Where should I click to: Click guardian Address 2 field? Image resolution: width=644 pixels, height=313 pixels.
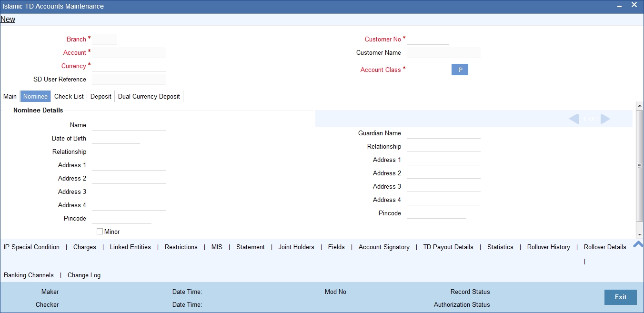(x=443, y=173)
